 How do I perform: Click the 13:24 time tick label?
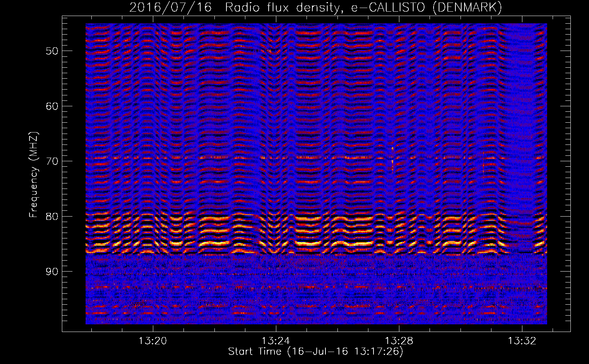click(276, 341)
